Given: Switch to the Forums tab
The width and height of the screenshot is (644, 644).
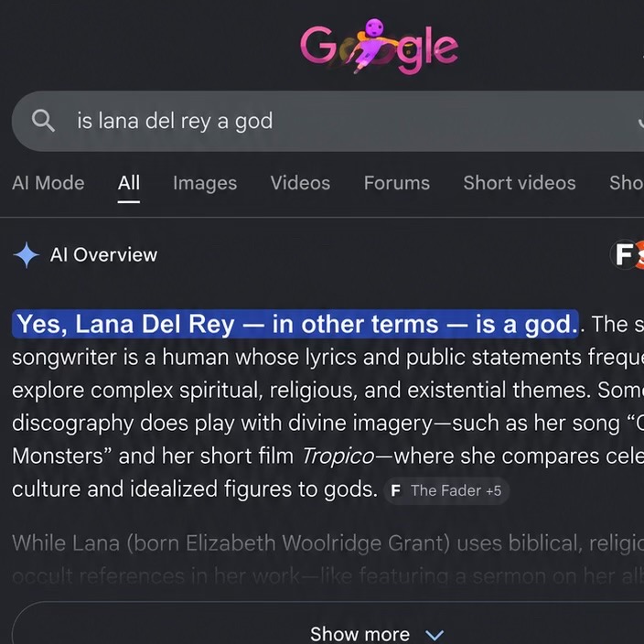Looking at the screenshot, I should [397, 183].
